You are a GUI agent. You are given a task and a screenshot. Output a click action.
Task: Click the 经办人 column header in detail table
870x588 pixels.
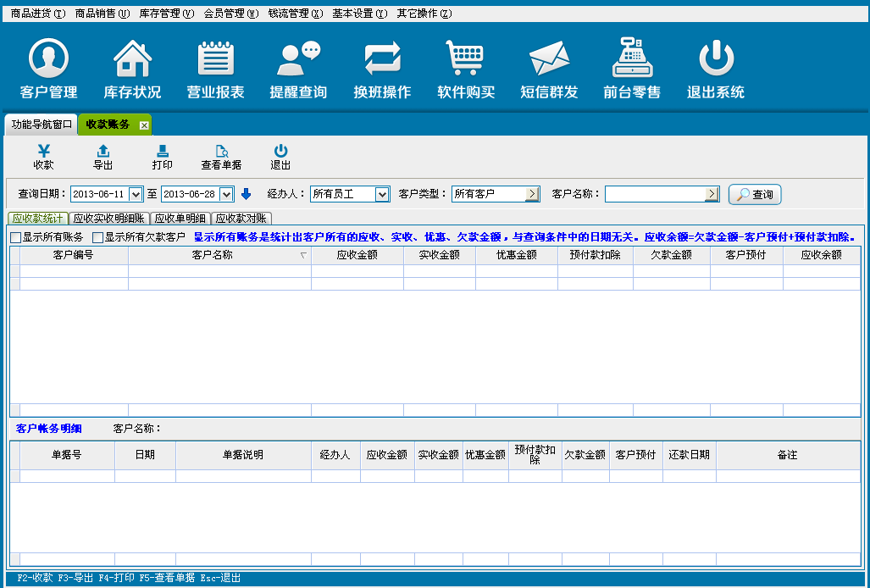(x=335, y=455)
